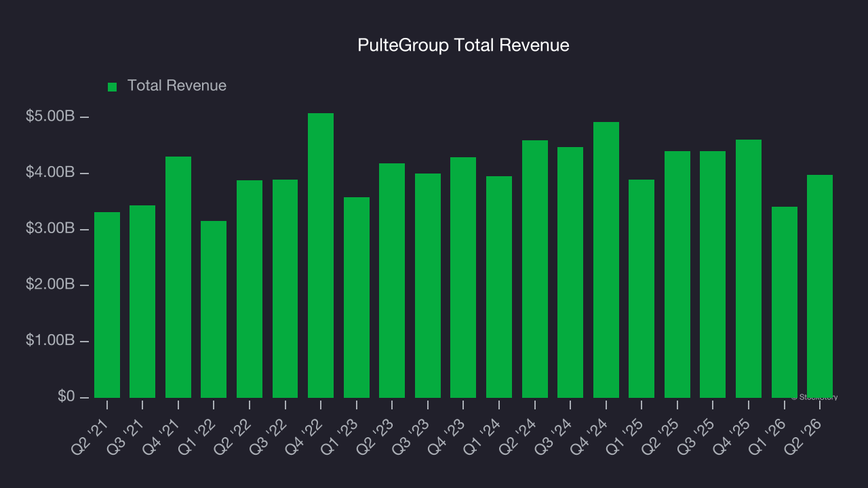This screenshot has height=488, width=868.
Task: Click the Q4 '23 revenue bar
Action: 463,277
